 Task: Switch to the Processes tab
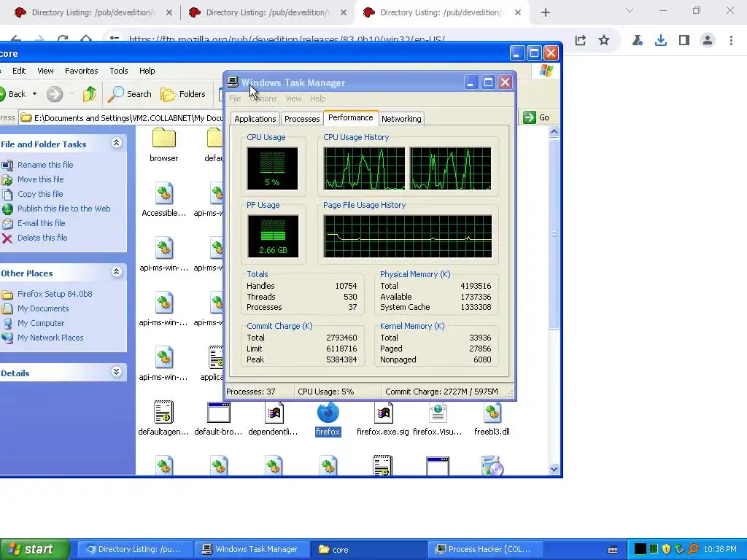[x=302, y=119]
